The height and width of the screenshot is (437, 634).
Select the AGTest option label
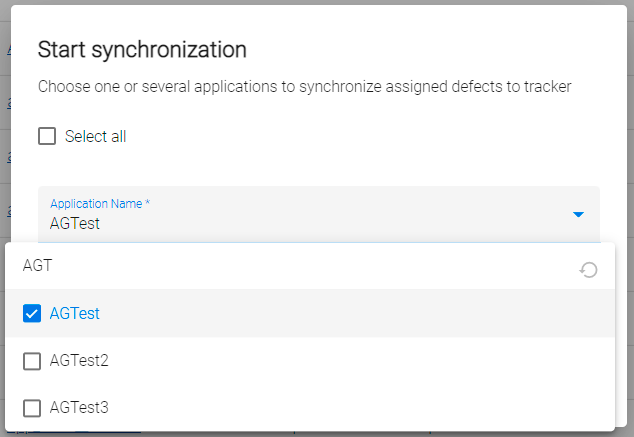coord(75,314)
